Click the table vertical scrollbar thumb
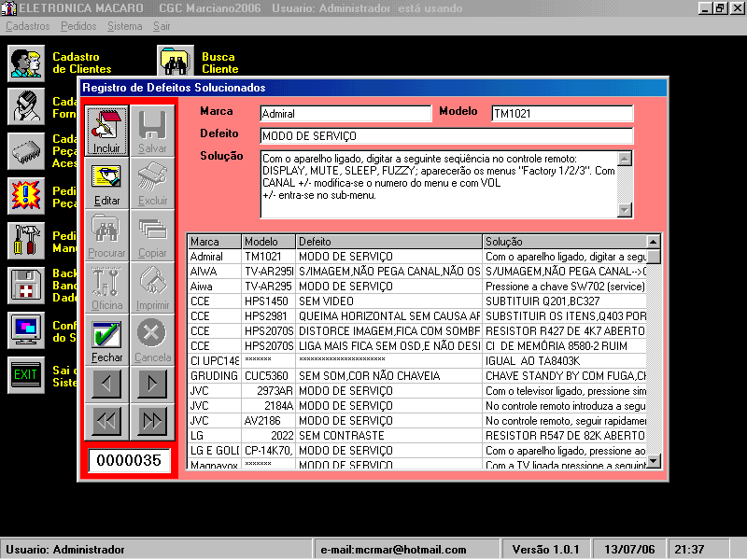This screenshot has width=747, height=560. [x=654, y=256]
